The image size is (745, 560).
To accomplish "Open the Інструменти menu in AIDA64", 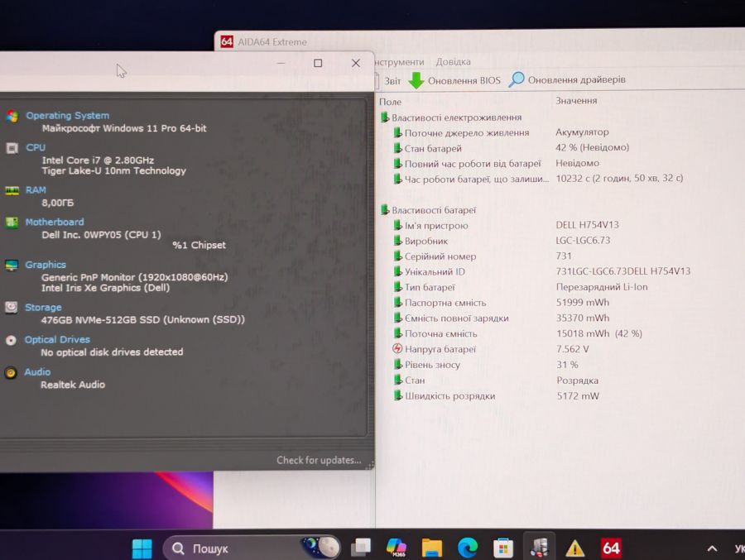I will coord(399,62).
